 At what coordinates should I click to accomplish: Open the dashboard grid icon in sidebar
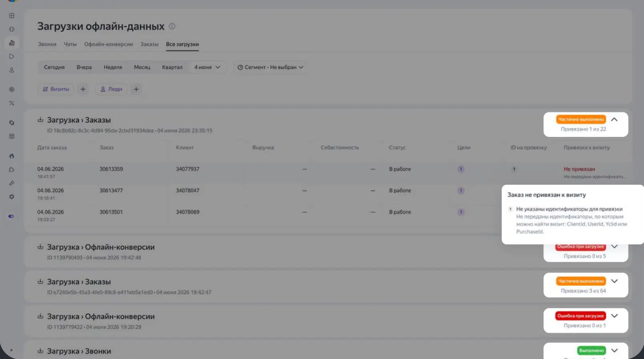point(12,16)
